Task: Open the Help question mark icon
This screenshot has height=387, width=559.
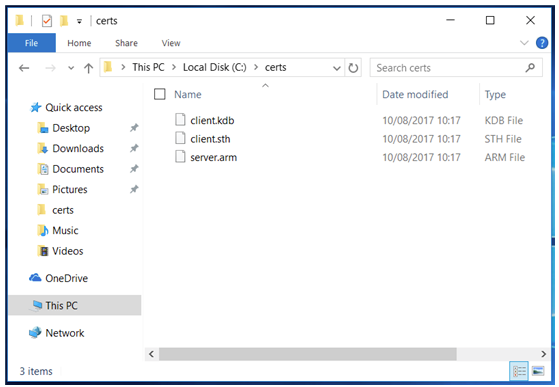Action: [x=542, y=43]
